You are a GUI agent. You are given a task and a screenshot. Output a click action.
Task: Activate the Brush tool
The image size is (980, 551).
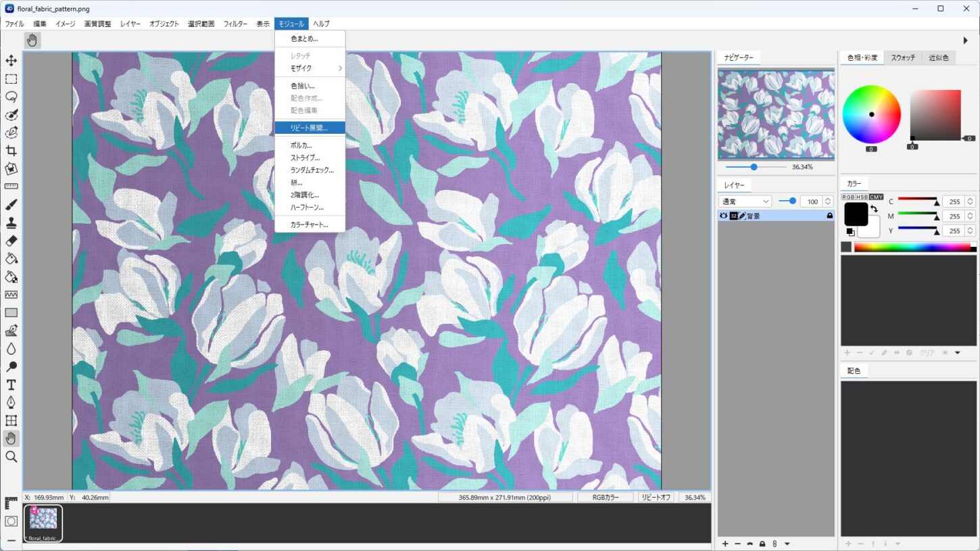coord(11,204)
